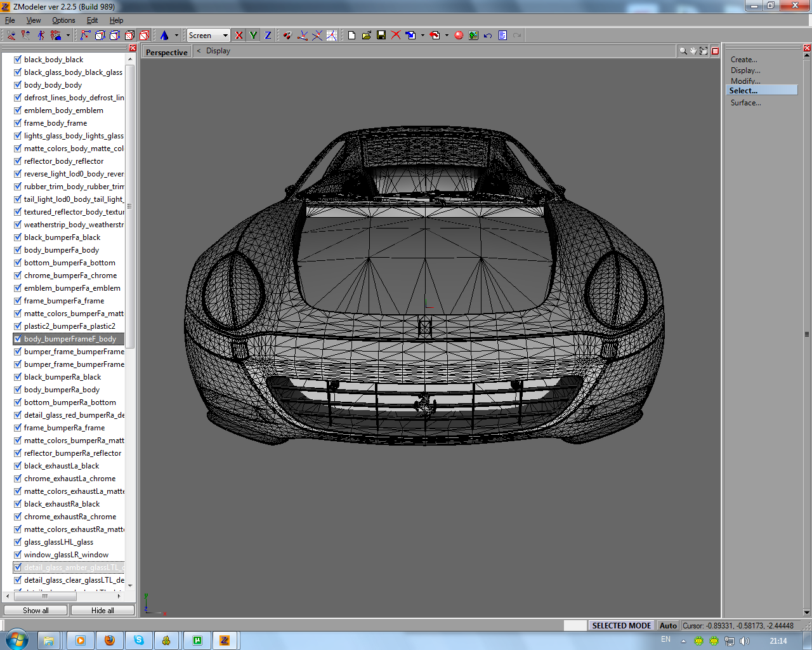The width and height of the screenshot is (812, 650).
Task: Click the Show all button
Action: pos(36,611)
